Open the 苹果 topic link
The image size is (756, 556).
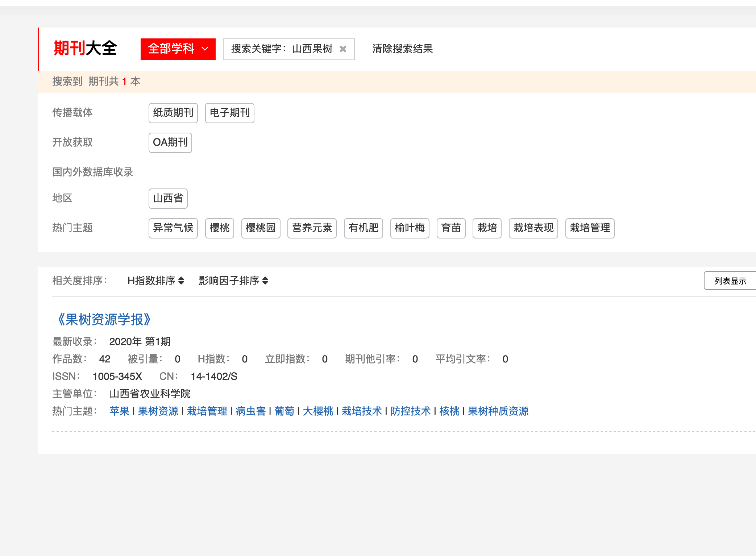pos(119,411)
